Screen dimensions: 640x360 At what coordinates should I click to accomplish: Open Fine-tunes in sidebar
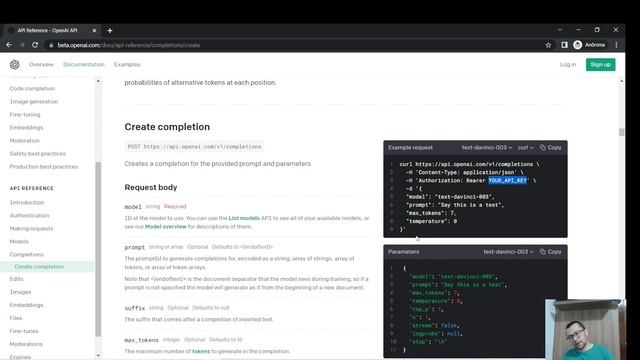click(24, 331)
